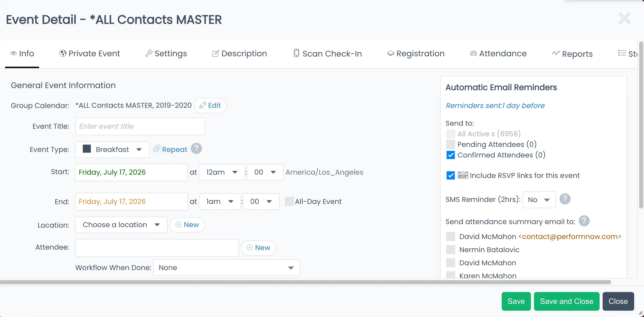This screenshot has width=644, height=317.
Task: Uncheck the Confirmed Attendees checkbox
Action: (451, 155)
